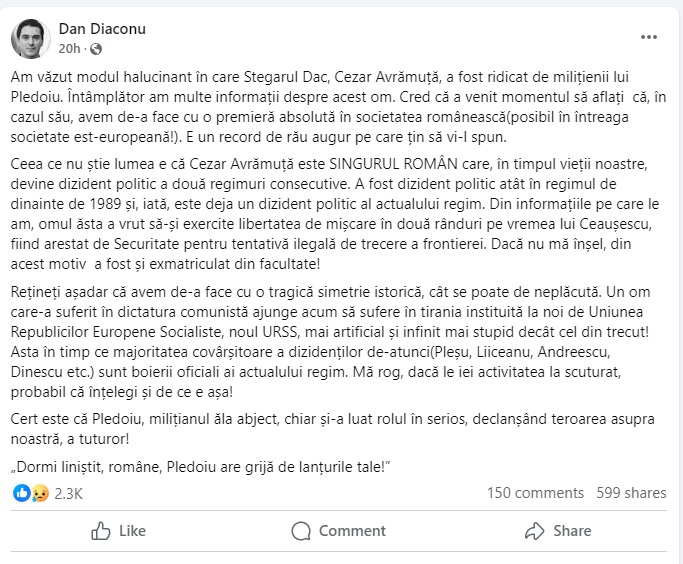Open Dan Diaconu's profile picture

click(x=31, y=38)
